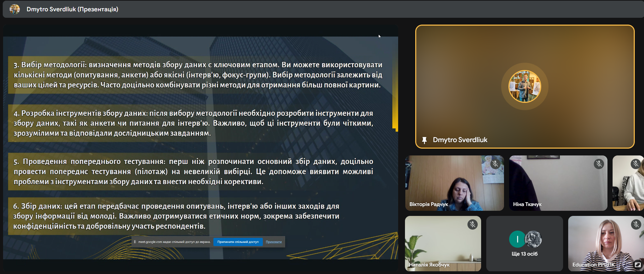Click slide paragraph '3. Вибір методології'

[198, 75]
